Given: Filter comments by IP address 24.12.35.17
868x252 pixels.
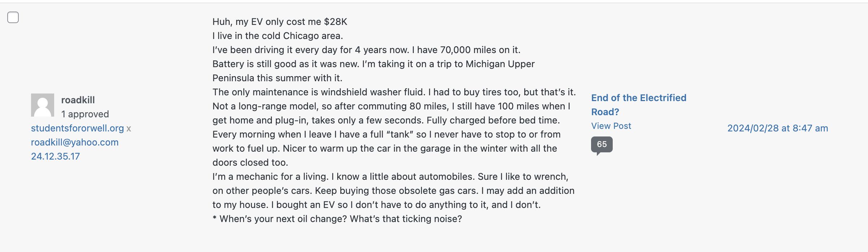Looking at the screenshot, I should (55, 156).
